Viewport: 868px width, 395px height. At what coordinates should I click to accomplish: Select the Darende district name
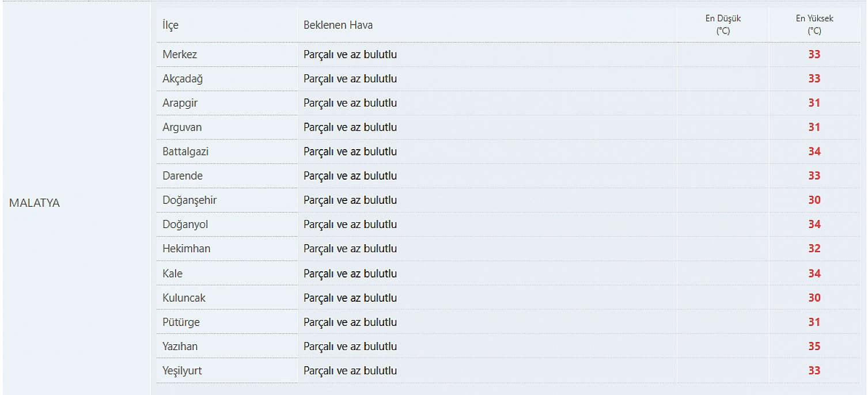(183, 176)
